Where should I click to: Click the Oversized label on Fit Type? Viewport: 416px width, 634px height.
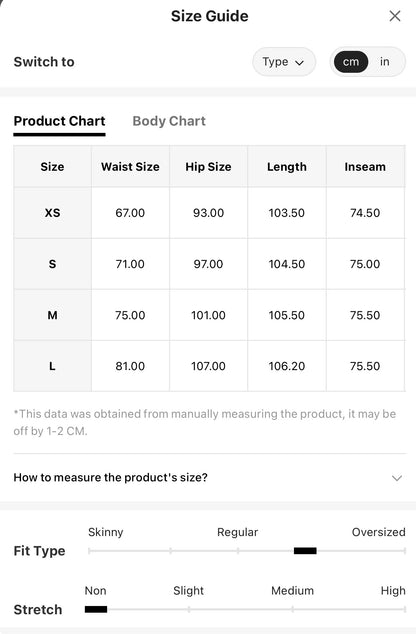click(x=378, y=532)
